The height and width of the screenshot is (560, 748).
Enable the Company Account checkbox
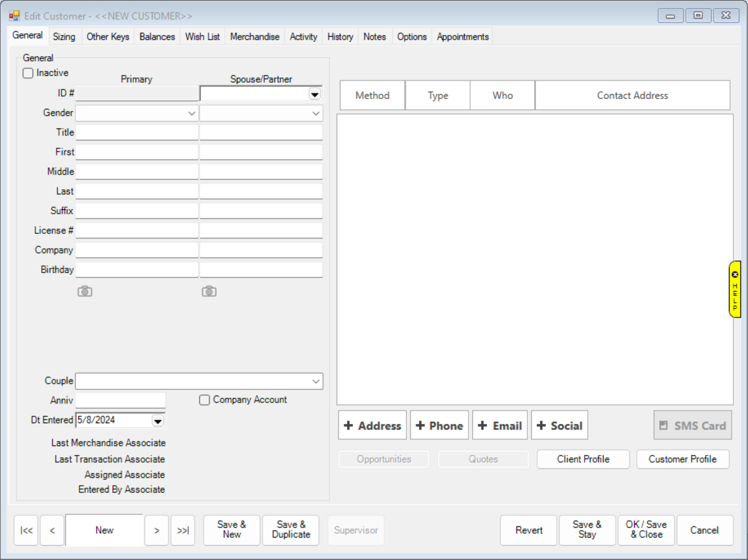pyautogui.click(x=205, y=400)
